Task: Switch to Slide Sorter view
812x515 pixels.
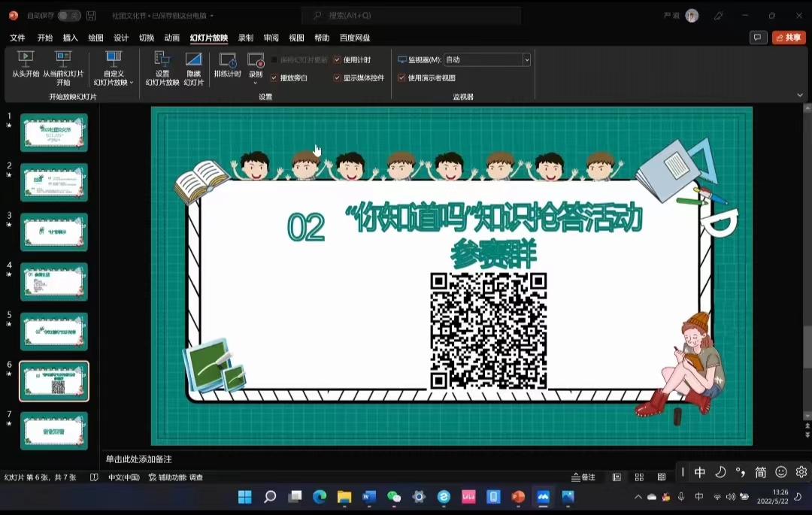Action: (639, 477)
